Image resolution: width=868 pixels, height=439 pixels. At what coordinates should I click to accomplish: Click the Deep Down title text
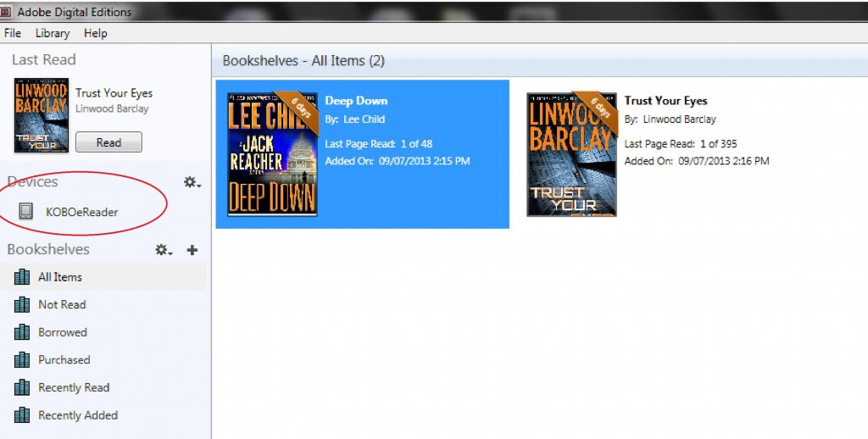[356, 101]
